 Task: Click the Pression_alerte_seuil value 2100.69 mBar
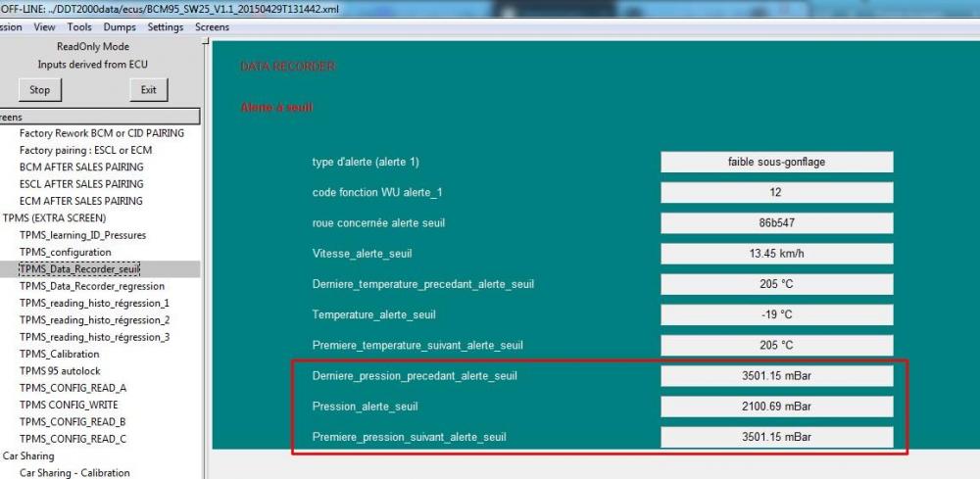point(777,407)
